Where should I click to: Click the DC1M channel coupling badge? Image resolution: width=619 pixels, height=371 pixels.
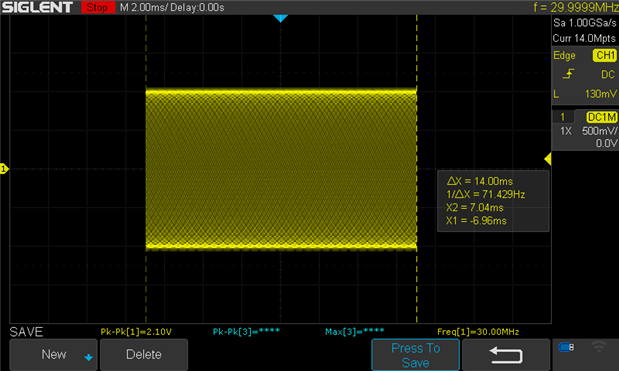602,117
